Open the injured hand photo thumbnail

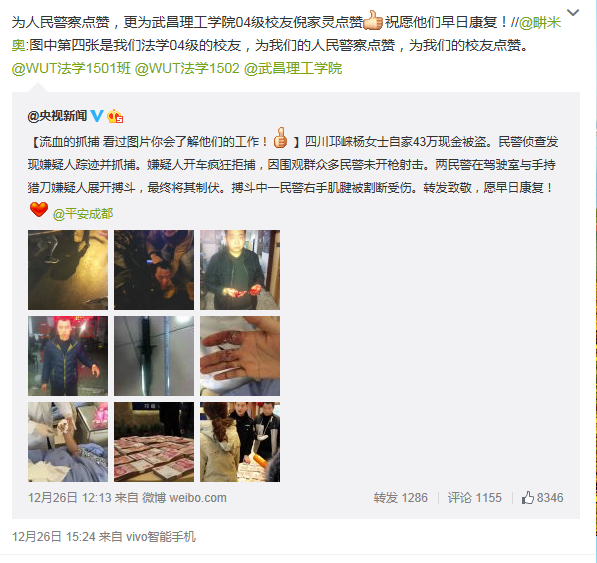click(x=240, y=356)
